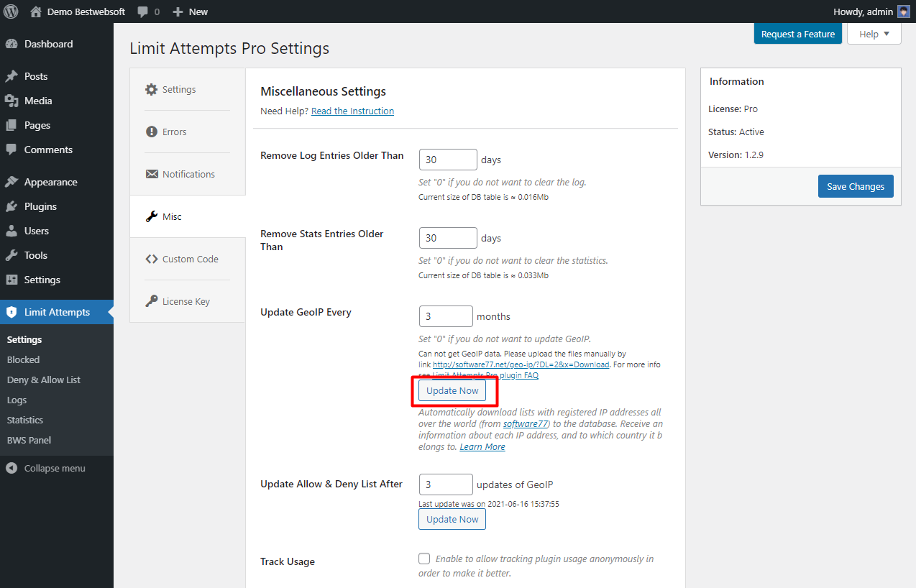Click the Media icon in sidebar
Image resolution: width=916 pixels, height=588 pixels.
pyautogui.click(x=12, y=101)
